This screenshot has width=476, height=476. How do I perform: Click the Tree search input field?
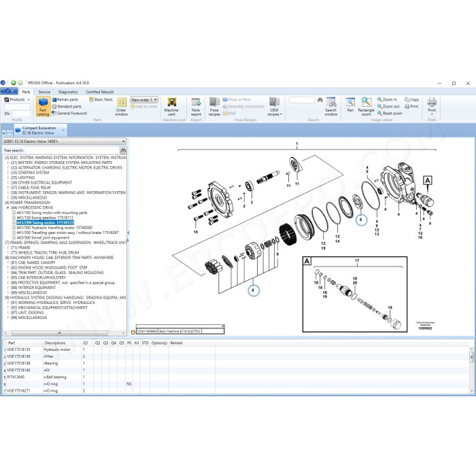click(71, 150)
